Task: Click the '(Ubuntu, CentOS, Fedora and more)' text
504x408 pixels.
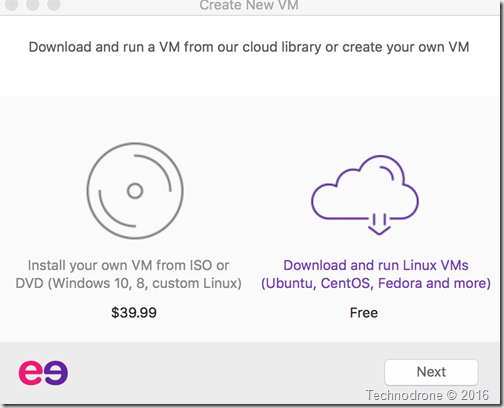Action: [376, 283]
